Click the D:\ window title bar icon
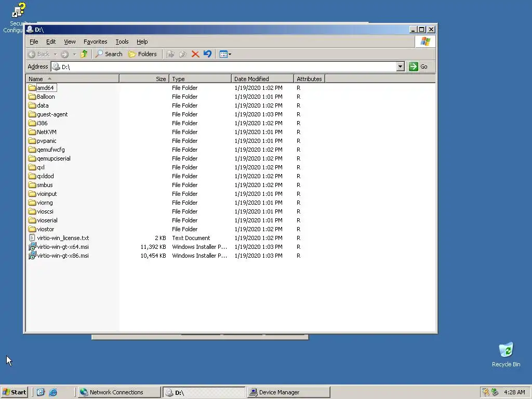 pyautogui.click(x=30, y=30)
